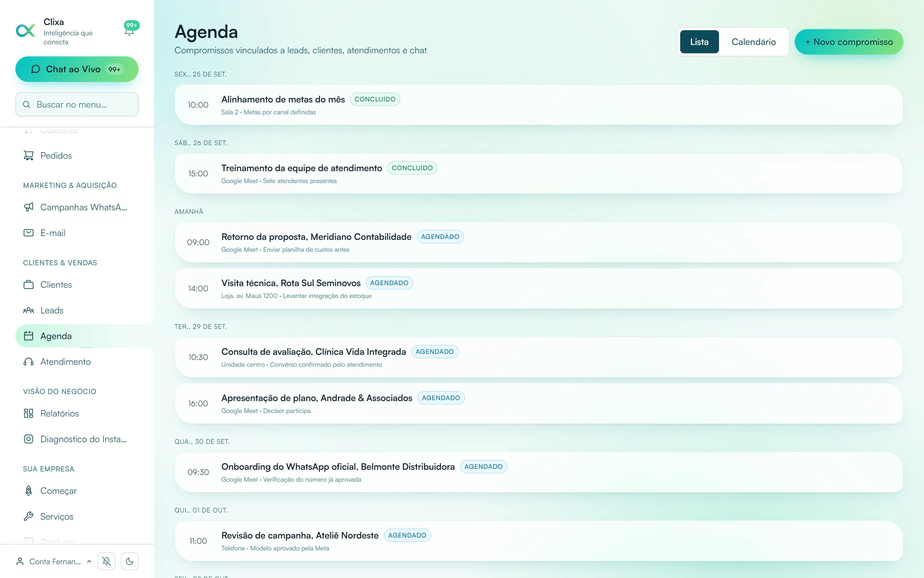The width and height of the screenshot is (924, 578).
Task: Open Revisão de campanha, Ateliê Nordeste
Action: pos(539,541)
